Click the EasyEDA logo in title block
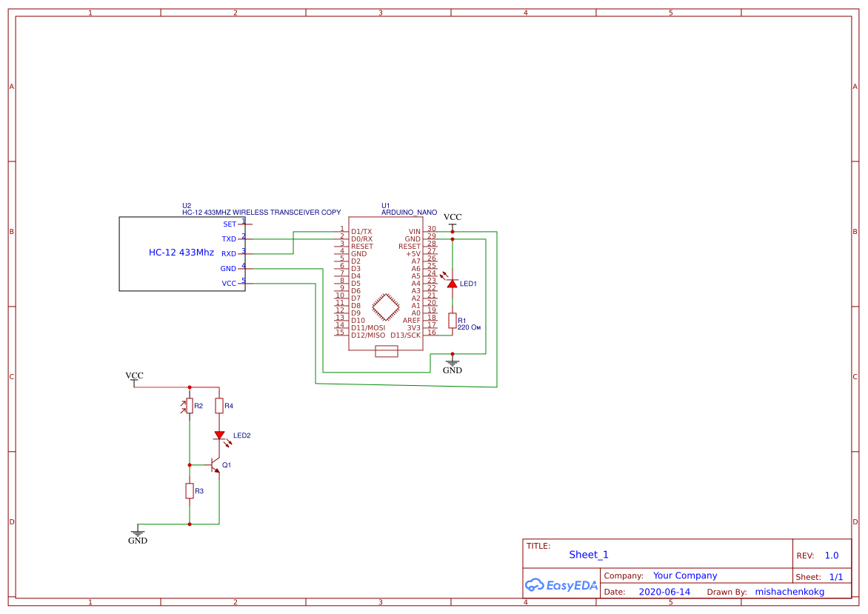This screenshot has height=614, width=868. coord(561,584)
